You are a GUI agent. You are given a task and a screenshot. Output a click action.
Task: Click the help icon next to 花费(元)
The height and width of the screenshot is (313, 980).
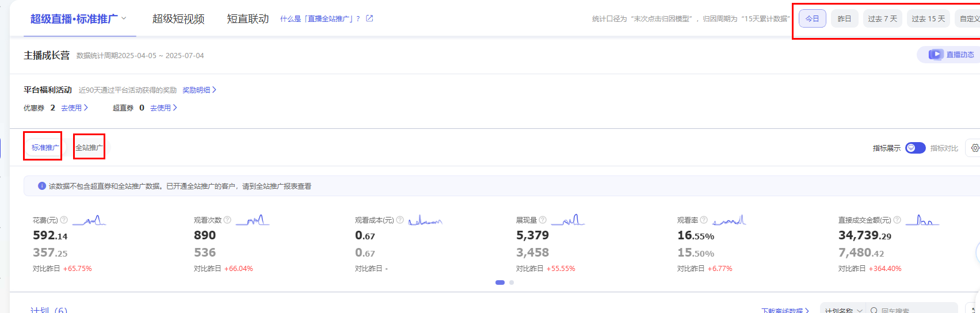coord(64,220)
